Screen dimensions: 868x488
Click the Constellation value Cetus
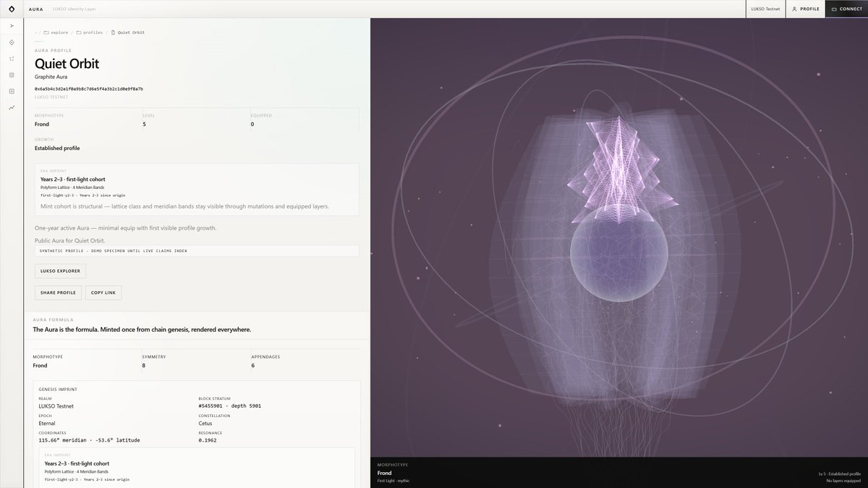(x=206, y=424)
